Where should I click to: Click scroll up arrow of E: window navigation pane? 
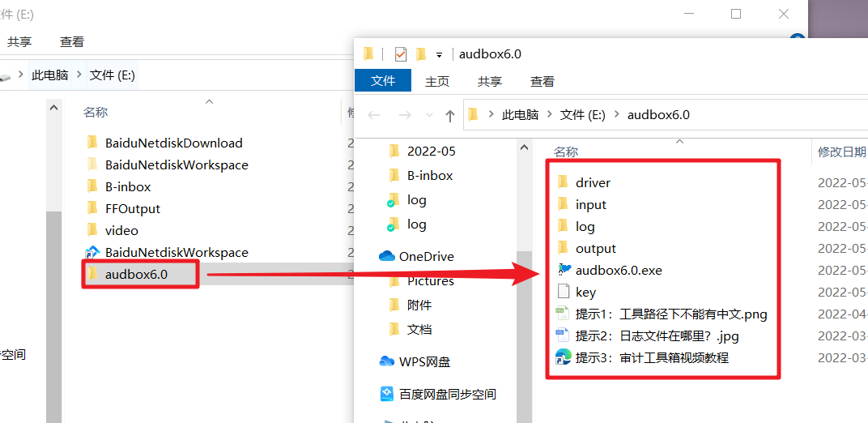click(53, 108)
